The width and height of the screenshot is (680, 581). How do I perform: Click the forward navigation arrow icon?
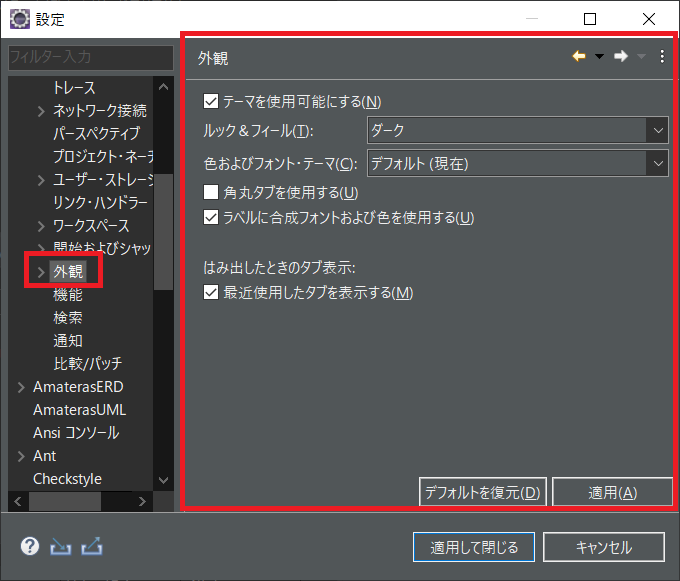pyautogui.click(x=621, y=56)
